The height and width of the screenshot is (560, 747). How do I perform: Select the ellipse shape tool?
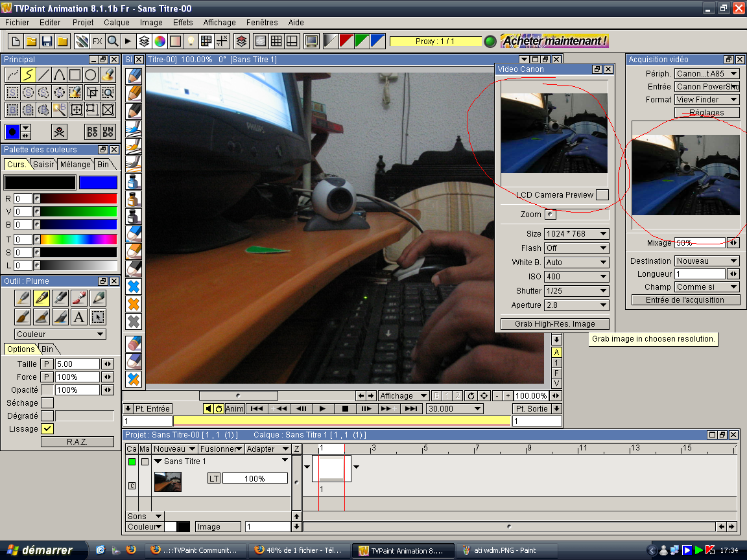click(91, 75)
